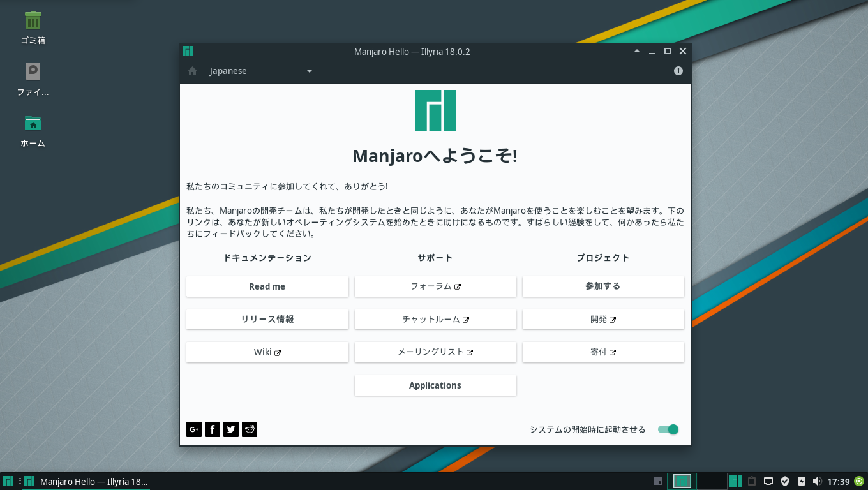Image resolution: width=868 pixels, height=490 pixels.
Task: Click the Applications button
Action: click(435, 385)
